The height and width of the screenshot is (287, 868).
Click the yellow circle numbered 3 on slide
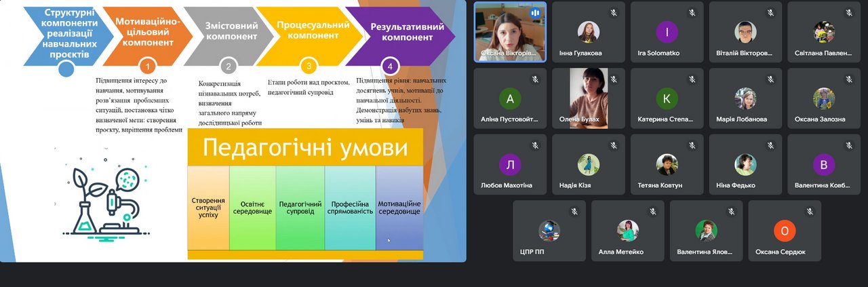coord(309,66)
